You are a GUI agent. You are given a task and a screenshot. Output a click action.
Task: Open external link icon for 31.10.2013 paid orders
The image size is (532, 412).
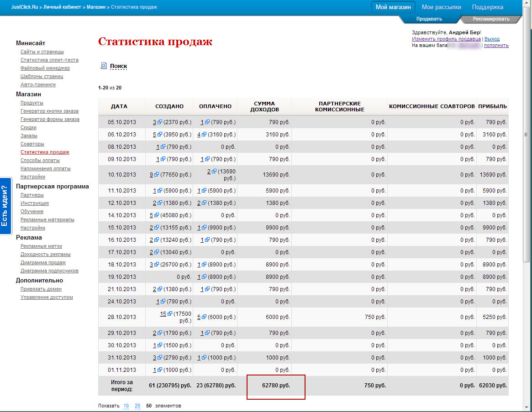(x=205, y=358)
